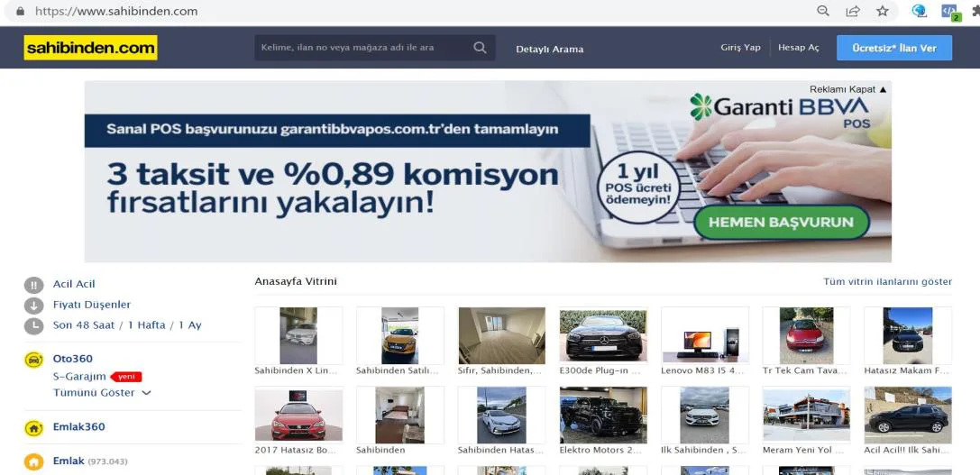Click the Fiyatı Düşenler down-arrow icon
The height and width of the screenshot is (475, 980).
pos(33,306)
